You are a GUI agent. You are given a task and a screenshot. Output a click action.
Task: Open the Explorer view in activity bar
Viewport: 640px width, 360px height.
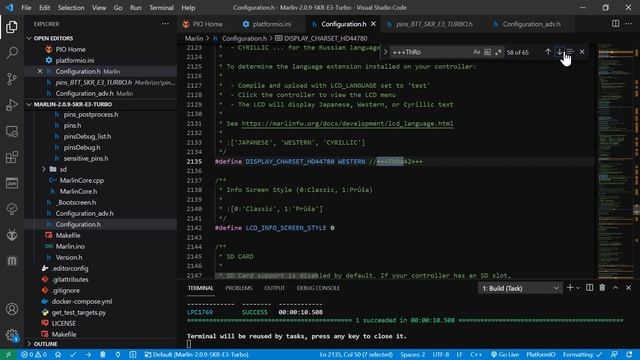point(12,27)
